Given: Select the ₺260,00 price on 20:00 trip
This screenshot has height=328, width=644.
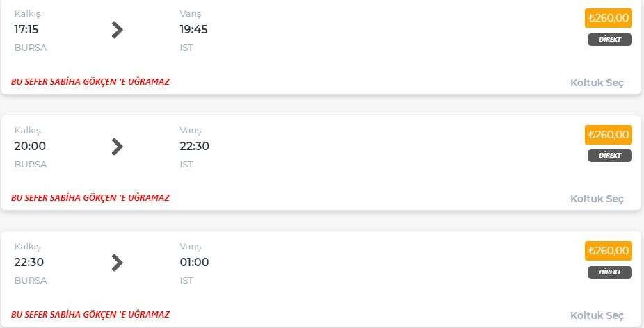Looking at the screenshot, I should [609, 134].
